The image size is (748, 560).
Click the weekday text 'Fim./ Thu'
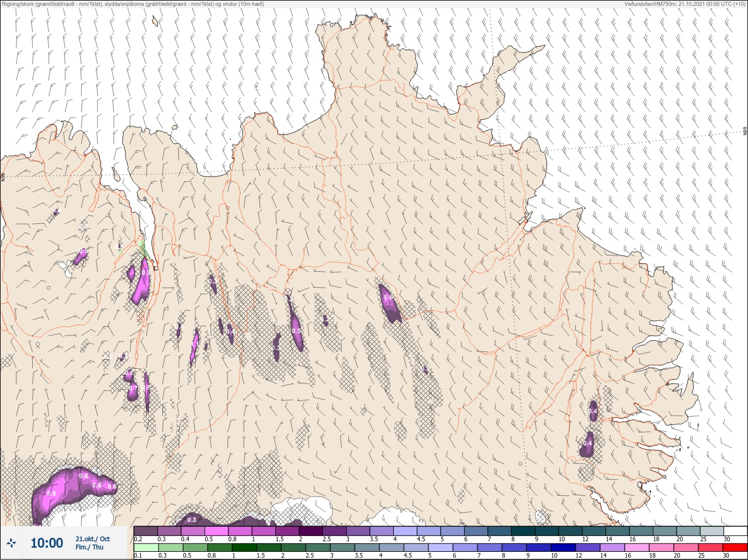tap(89, 547)
